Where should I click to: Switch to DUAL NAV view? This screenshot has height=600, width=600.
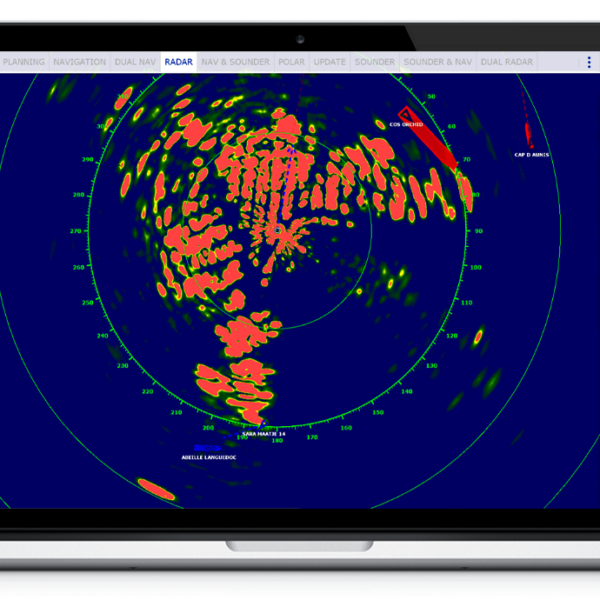[136, 62]
